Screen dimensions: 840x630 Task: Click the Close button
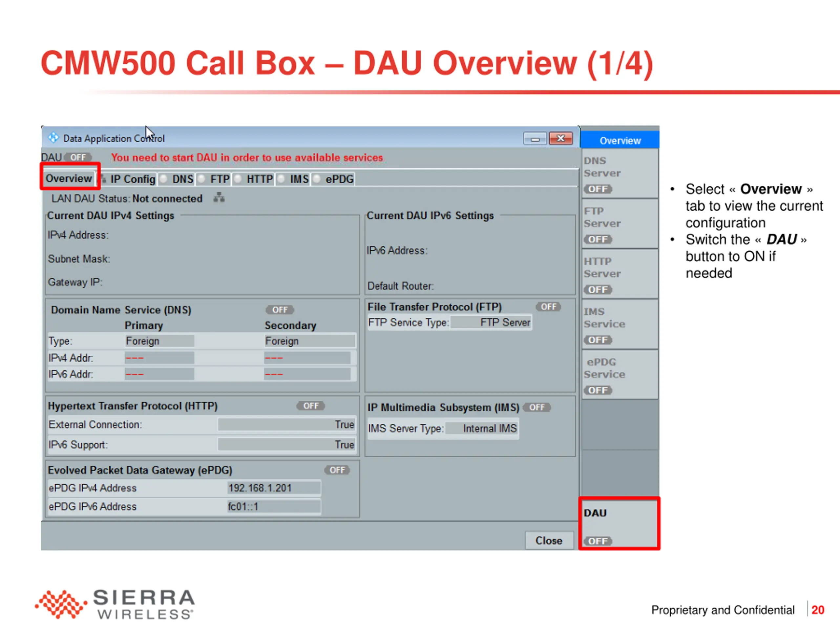[549, 540]
